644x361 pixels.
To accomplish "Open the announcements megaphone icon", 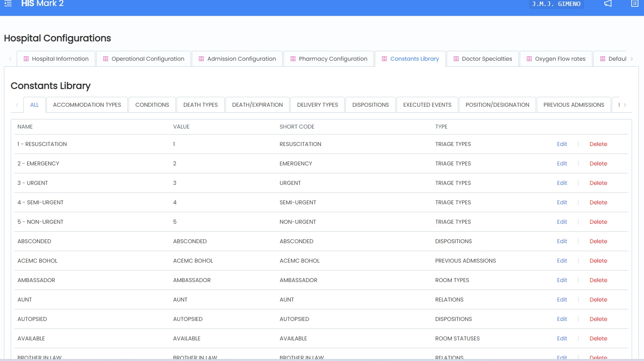I will pos(608,4).
